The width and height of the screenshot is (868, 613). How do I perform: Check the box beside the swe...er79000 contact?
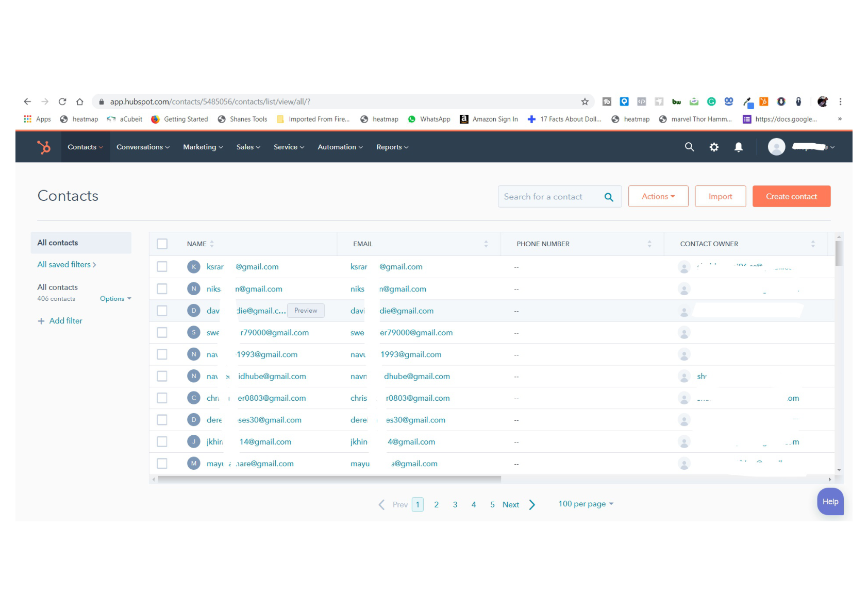click(162, 332)
